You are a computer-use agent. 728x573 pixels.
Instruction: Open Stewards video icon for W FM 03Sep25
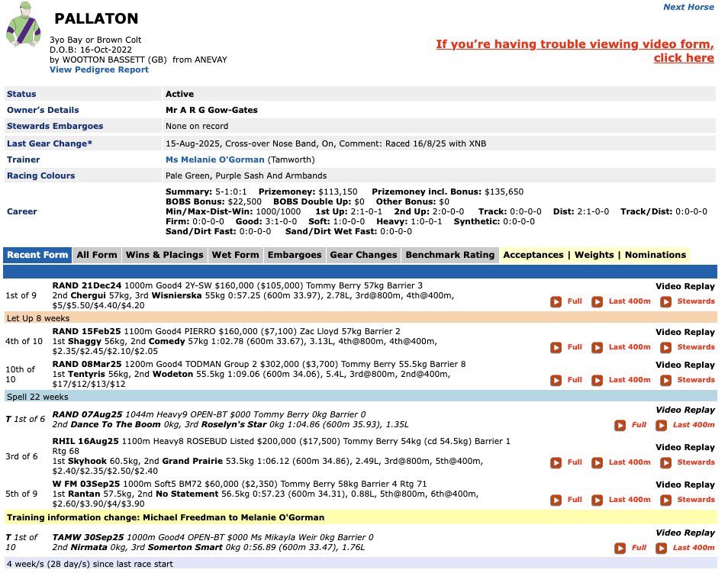click(x=665, y=500)
